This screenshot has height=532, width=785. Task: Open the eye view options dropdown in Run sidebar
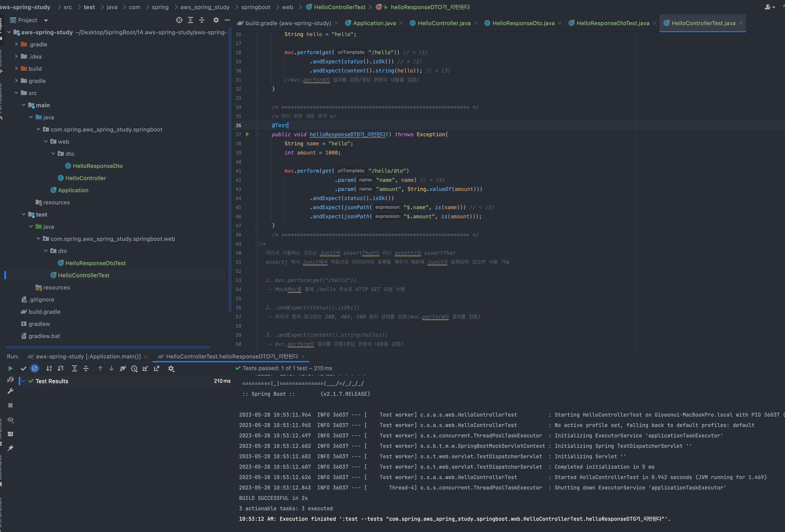point(10,420)
